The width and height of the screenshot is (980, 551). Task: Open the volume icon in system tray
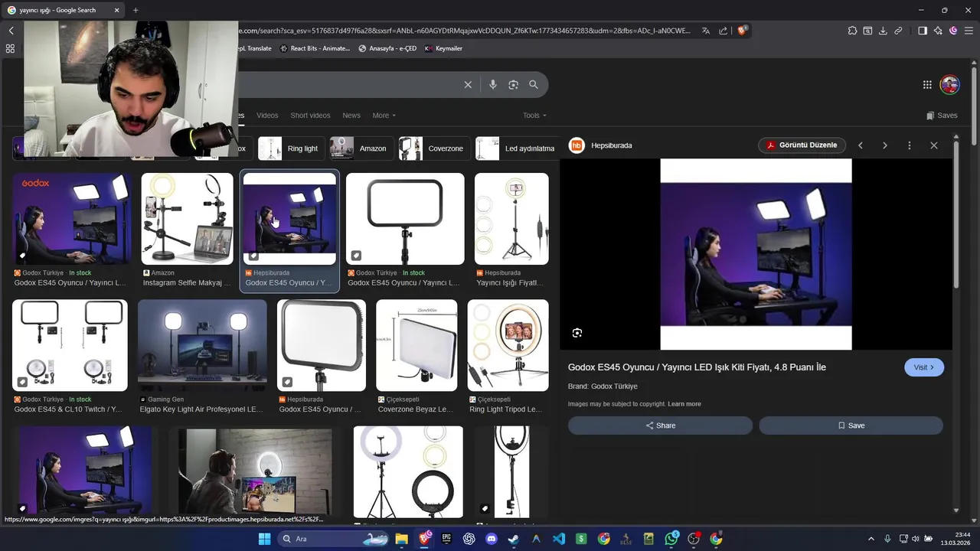[x=916, y=539]
